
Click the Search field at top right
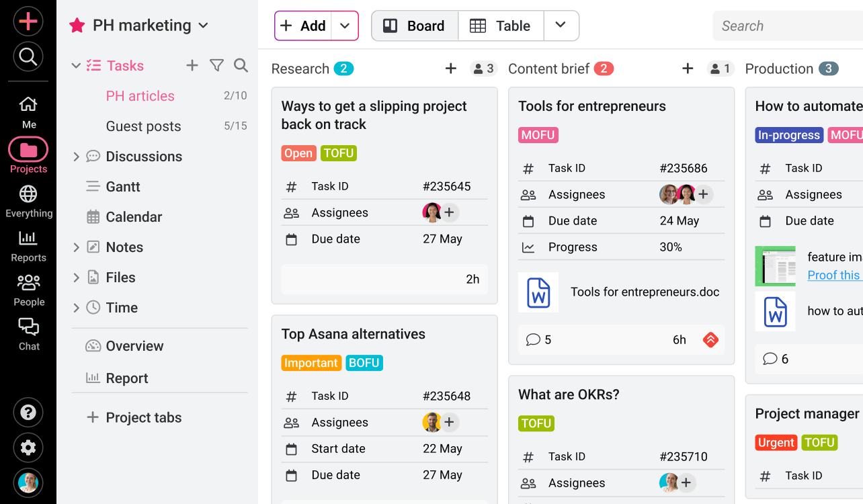pyautogui.click(x=786, y=26)
